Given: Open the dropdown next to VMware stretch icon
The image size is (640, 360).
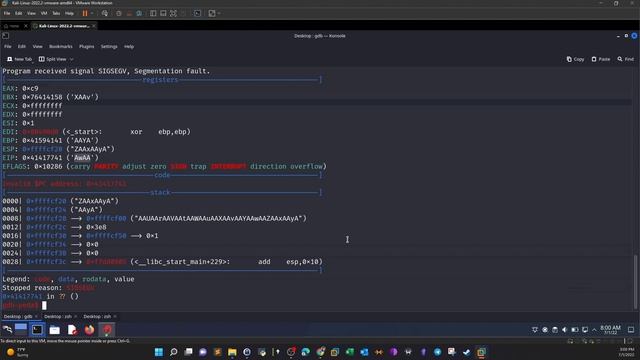Looking at the screenshot, I should click(219, 13).
